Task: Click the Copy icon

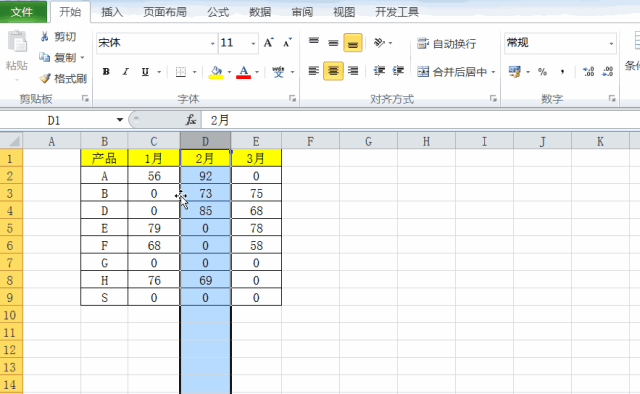Action: (44, 57)
